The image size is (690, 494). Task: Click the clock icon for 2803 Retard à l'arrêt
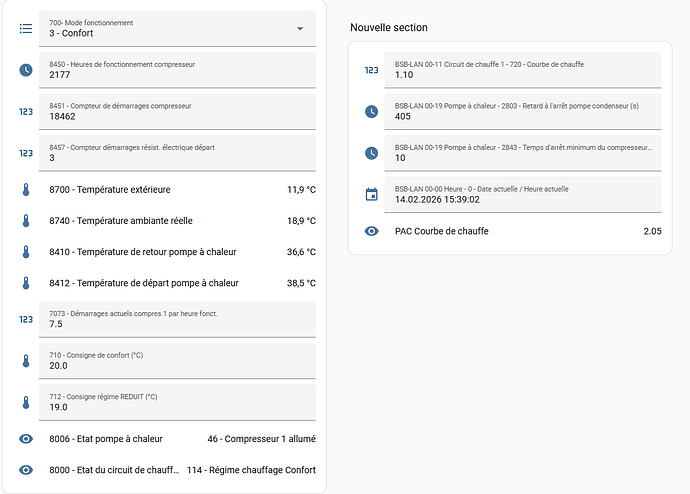tap(371, 112)
